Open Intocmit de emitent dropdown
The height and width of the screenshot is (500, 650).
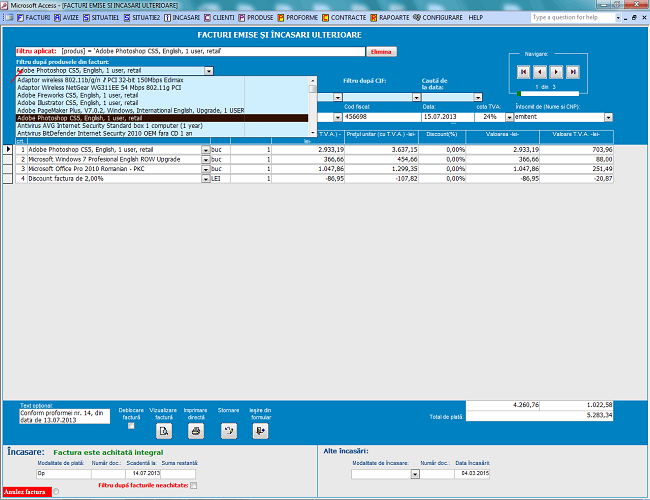[x=608, y=117]
